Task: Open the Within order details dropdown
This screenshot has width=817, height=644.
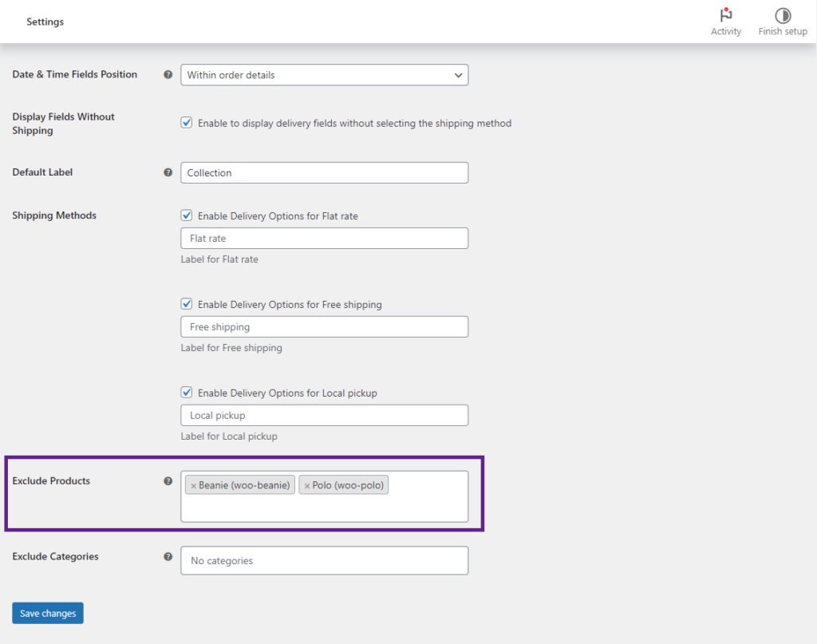Action: coord(324,75)
